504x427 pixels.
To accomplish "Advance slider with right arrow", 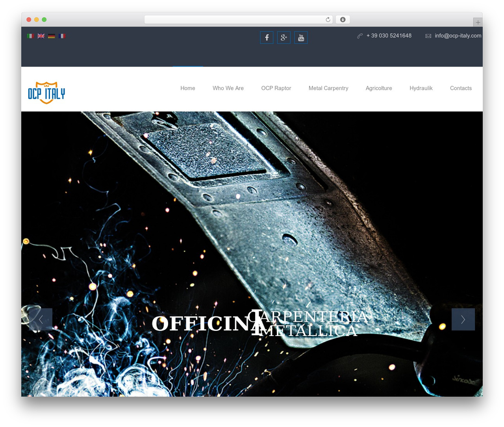I will [463, 319].
